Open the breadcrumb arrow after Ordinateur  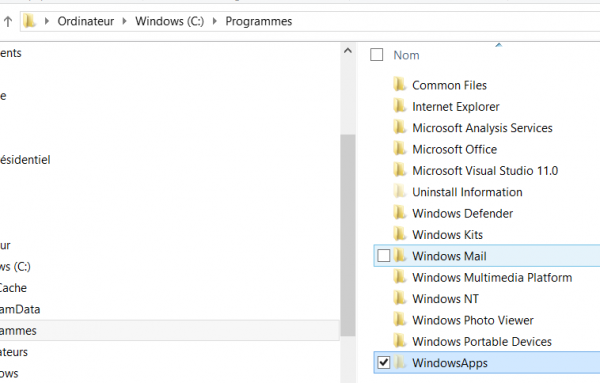pos(124,21)
